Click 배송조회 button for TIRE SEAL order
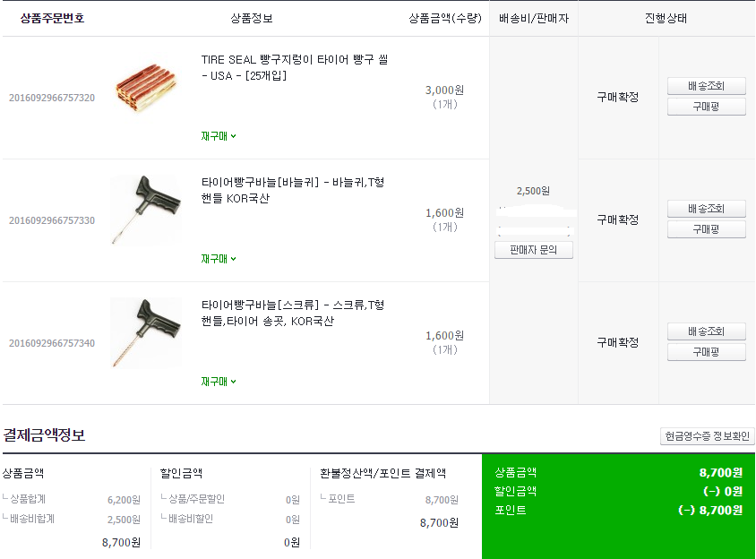This screenshot has width=756, height=559. [706, 86]
